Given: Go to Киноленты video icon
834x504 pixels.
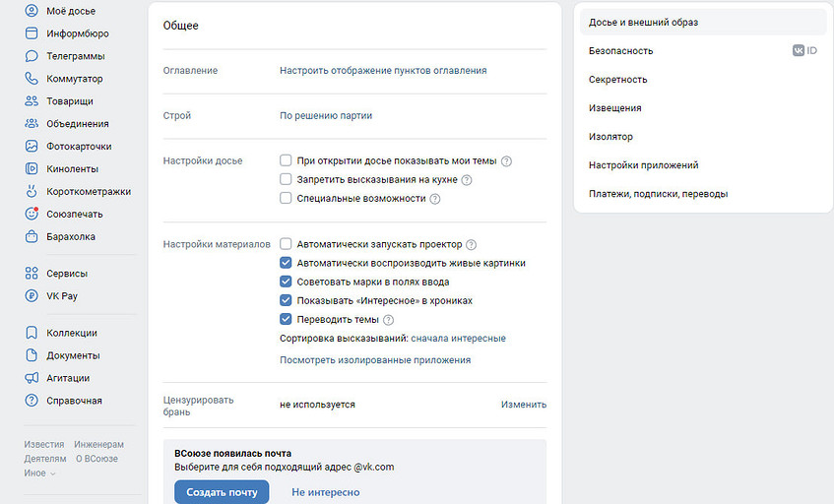Looking at the screenshot, I should click(x=32, y=169).
